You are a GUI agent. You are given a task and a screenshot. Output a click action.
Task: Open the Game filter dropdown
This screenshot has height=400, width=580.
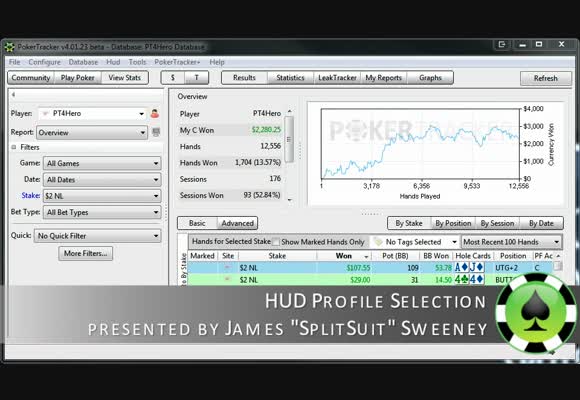(102, 163)
